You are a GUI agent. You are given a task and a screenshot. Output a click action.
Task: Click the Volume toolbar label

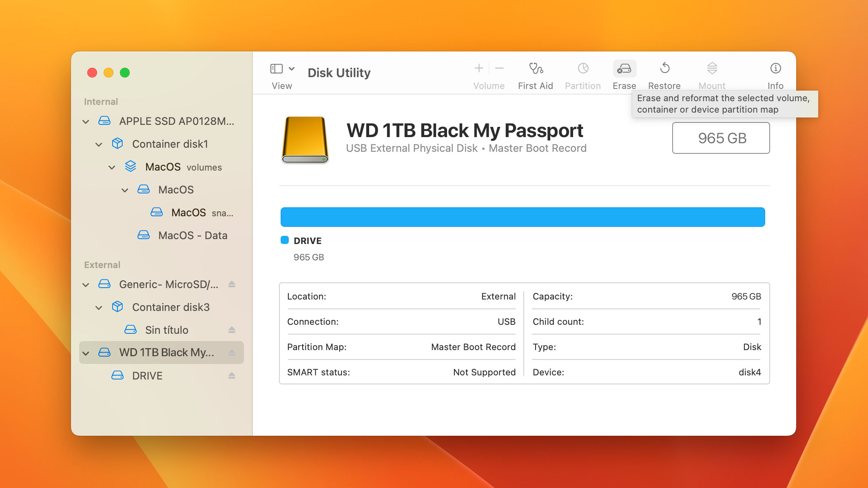[x=489, y=86]
